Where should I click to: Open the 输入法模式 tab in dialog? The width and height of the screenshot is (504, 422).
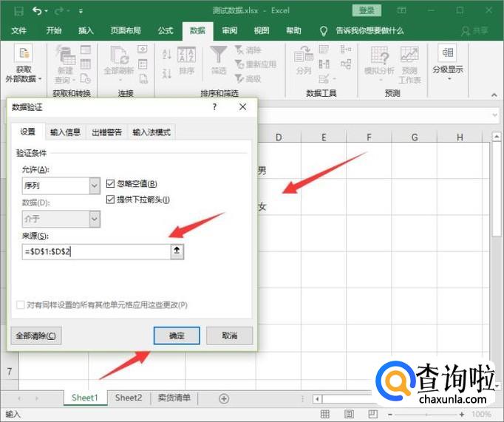pyautogui.click(x=151, y=132)
